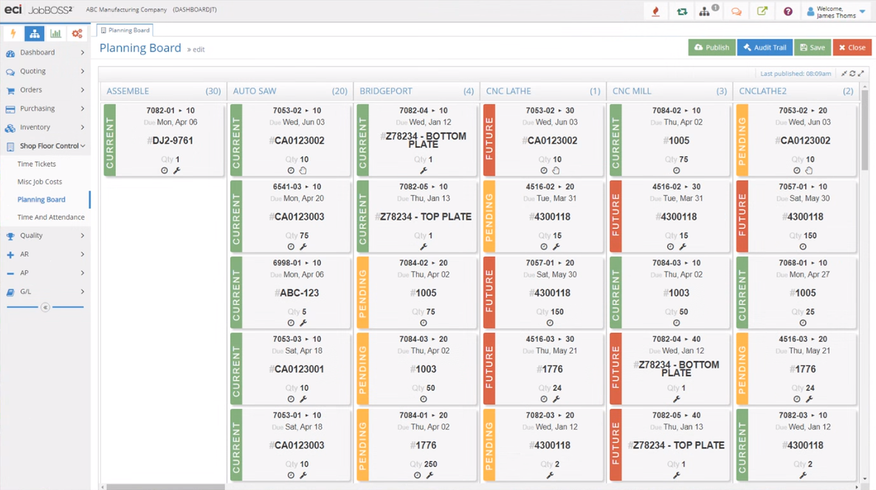The width and height of the screenshot is (876, 490).
Task: Open Time Tickets in the sidebar
Action: click(37, 163)
